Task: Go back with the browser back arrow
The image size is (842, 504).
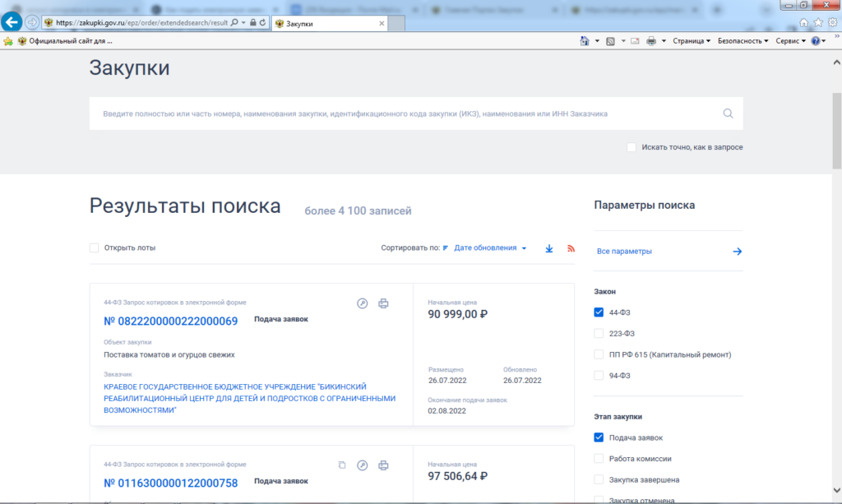Action: pyautogui.click(x=12, y=22)
